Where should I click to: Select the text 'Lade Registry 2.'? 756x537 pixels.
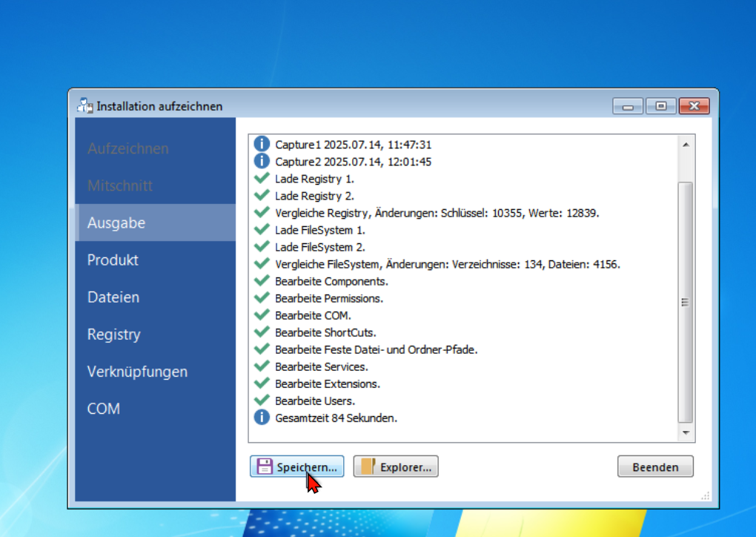tap(314, 196)
